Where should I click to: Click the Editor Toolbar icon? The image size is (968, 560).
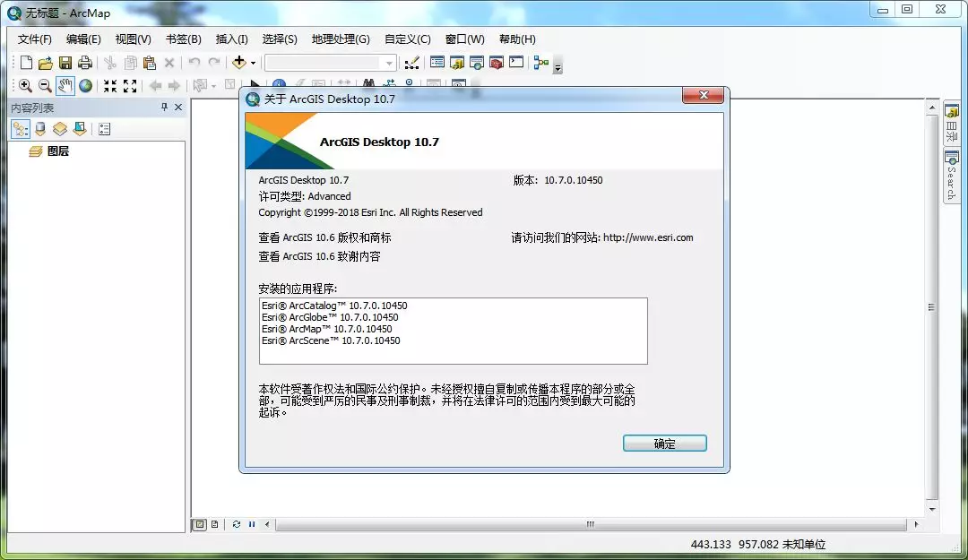coord(411,63)
